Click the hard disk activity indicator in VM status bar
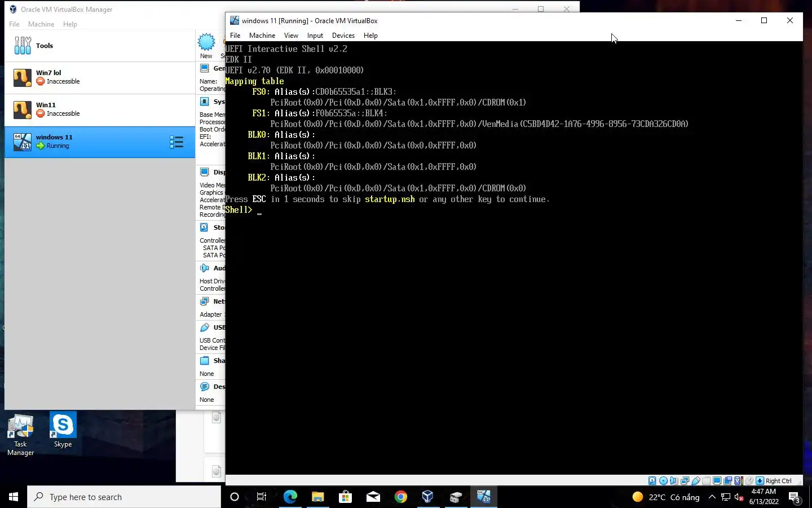 [652, 481]
